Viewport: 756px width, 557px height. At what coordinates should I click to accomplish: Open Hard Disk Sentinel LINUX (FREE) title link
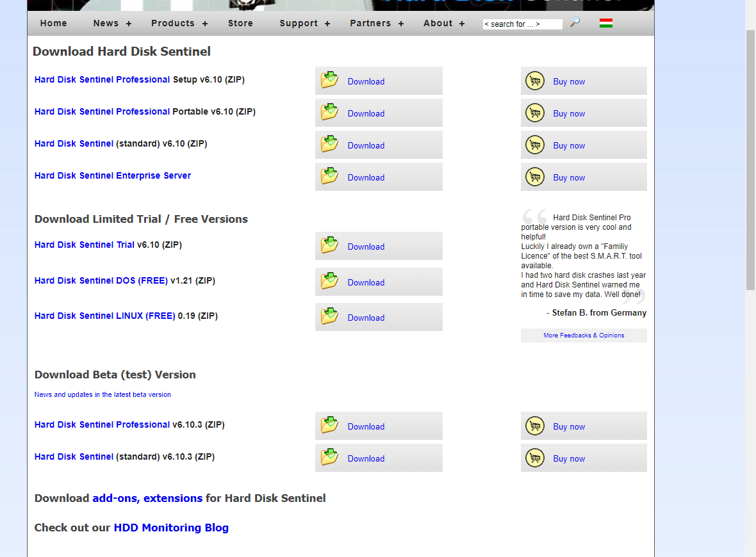(x=104, y=316)
